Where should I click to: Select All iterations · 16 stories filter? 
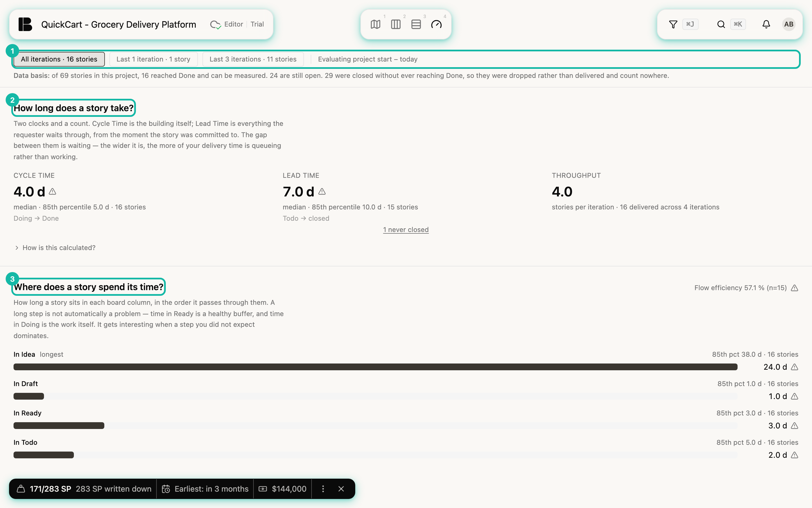point(59,59)
